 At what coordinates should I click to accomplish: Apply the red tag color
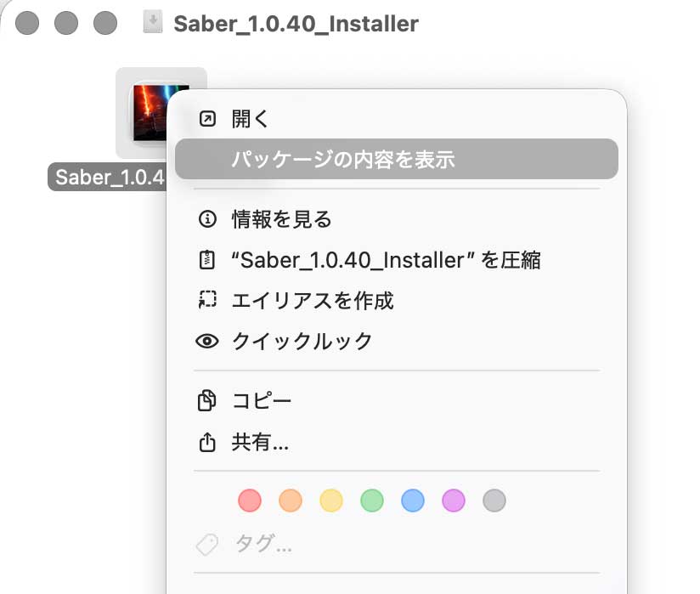point(250,501)
